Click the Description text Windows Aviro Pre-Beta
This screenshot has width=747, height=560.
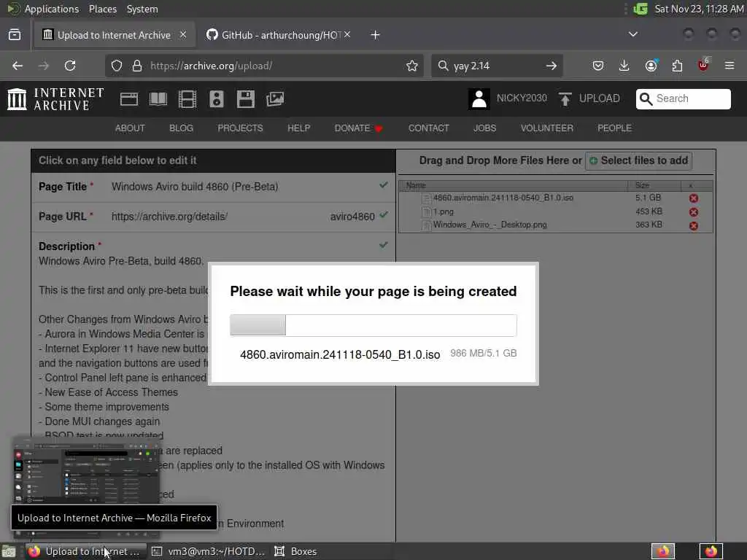(121, 261)
